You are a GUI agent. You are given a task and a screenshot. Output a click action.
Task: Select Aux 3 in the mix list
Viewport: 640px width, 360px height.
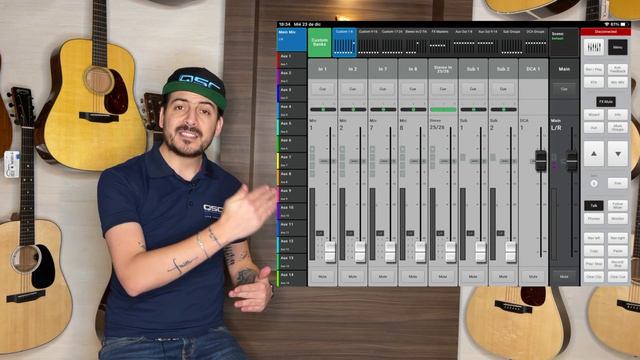(292, 93)
